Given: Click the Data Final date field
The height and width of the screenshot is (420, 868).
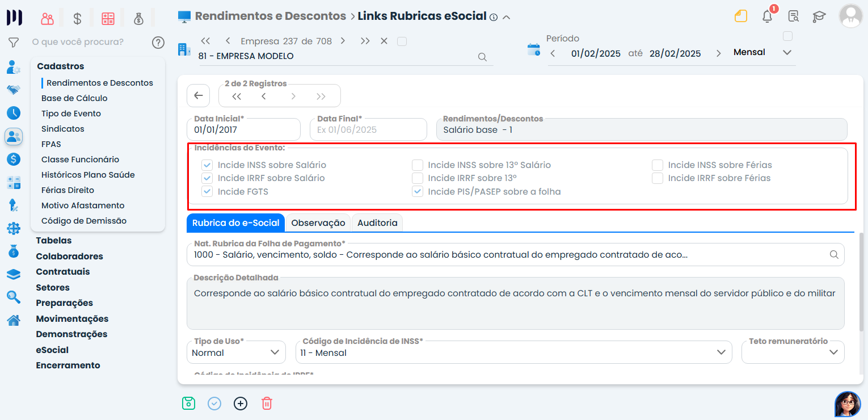Looking at the screenshot, I should click(x=368, y=129).
